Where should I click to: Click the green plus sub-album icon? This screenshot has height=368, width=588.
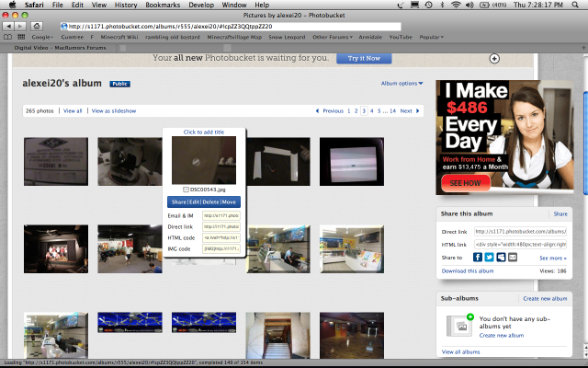[x=470, y=317]
